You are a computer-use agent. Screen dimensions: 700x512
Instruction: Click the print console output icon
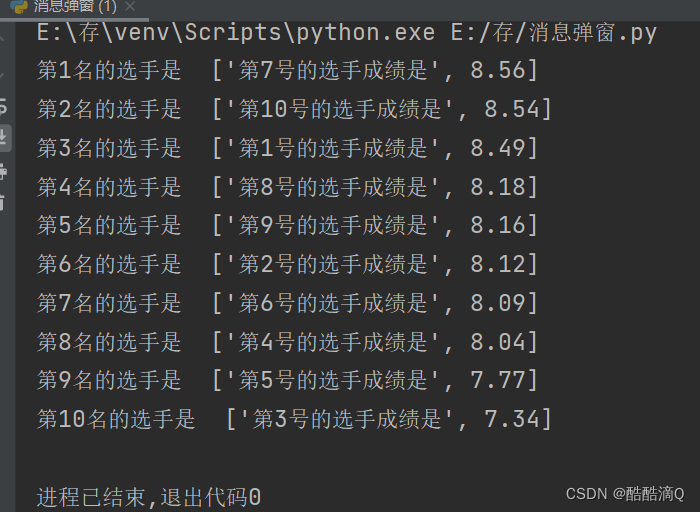tap(3, 171)
